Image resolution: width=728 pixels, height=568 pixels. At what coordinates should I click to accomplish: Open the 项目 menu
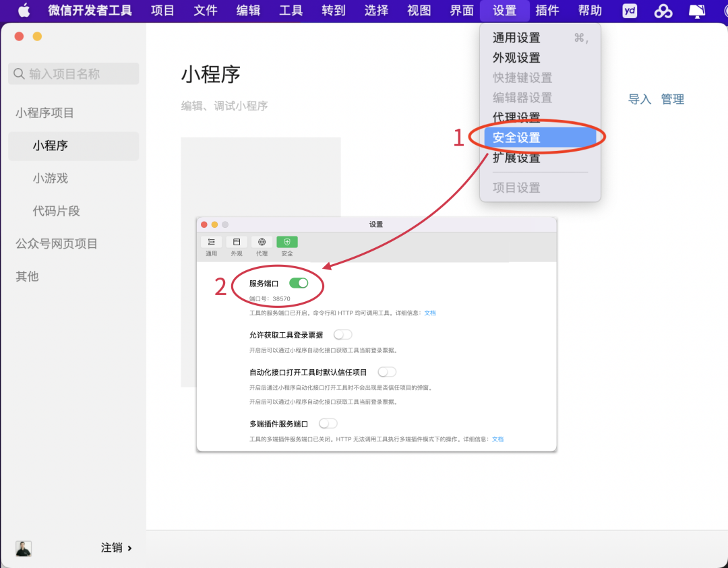(162, 10)
